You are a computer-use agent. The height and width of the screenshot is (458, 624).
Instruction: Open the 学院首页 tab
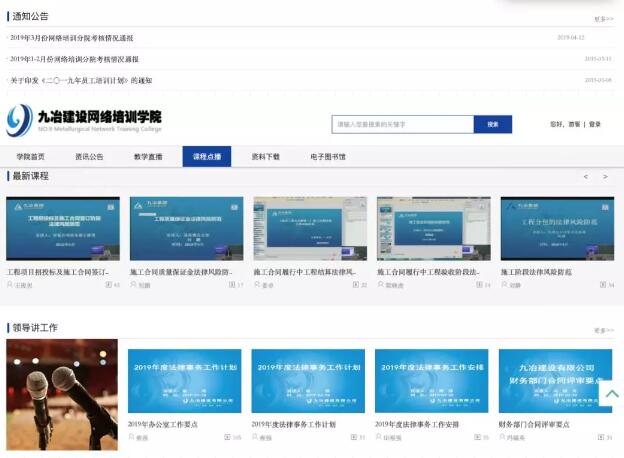click(30, 157)
